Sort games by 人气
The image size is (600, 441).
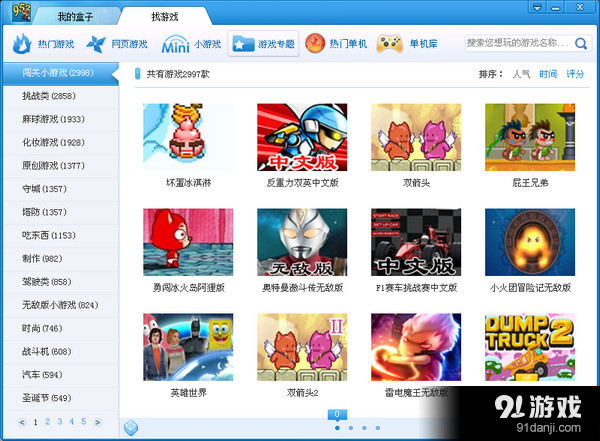click(x=521, y=74)
